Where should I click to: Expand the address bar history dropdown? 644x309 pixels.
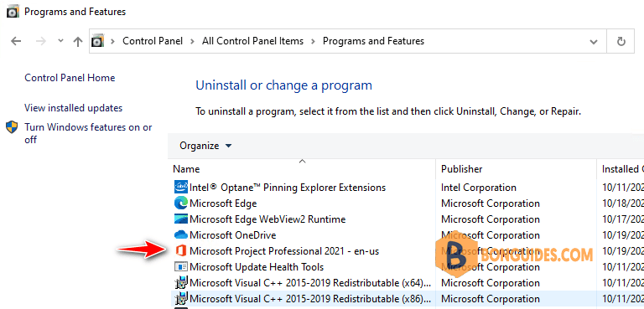coord(593,41)
